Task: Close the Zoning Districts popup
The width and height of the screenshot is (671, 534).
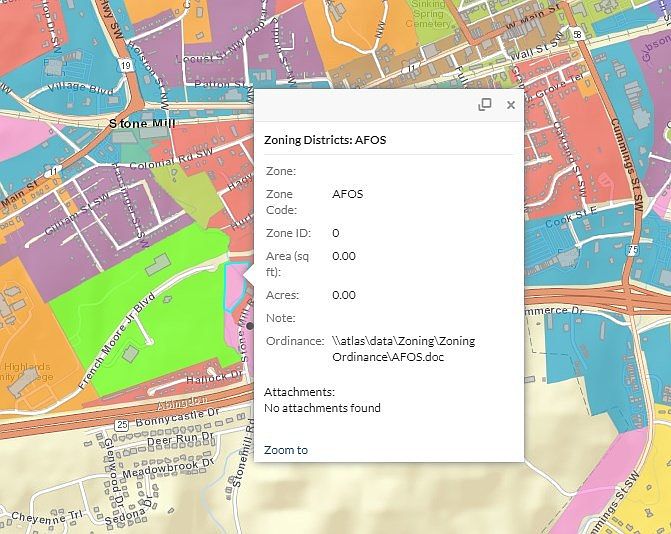Action: coord(510,105)
